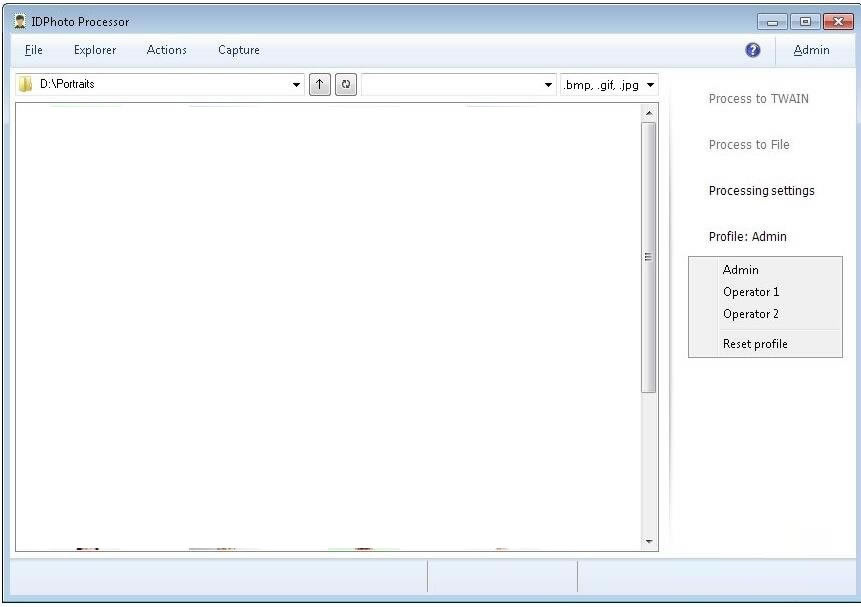This screenshot has height=607, width=861.
Task: Click the Admin link near the Help icon
Action: click(x=812, y=50)
